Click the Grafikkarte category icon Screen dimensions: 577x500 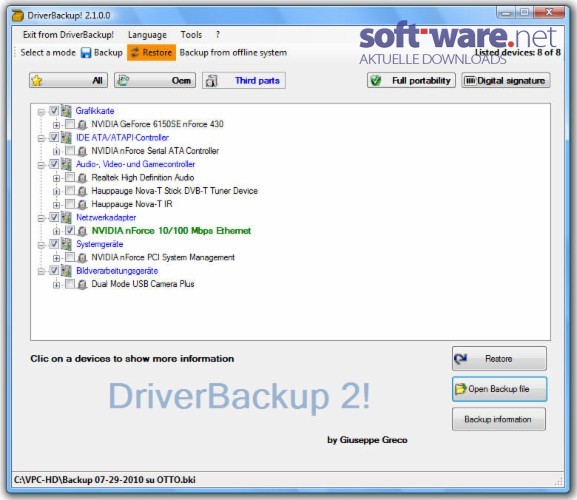[x=66, y=111]
